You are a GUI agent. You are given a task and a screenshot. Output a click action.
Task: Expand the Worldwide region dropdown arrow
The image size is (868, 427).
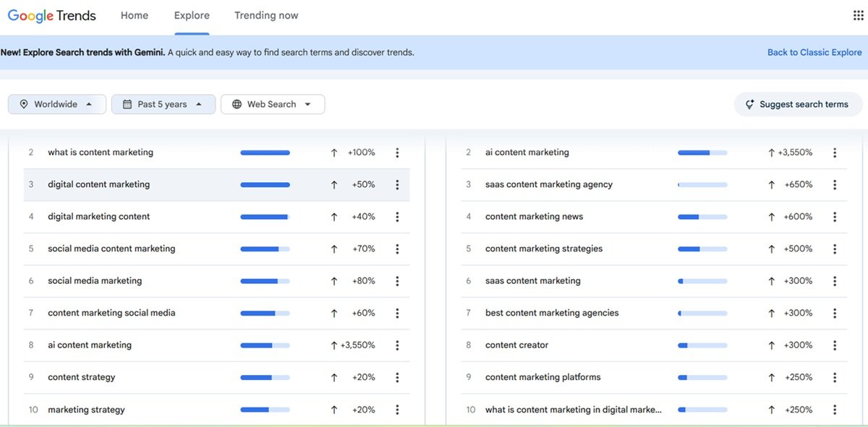[x=89, y=104]
